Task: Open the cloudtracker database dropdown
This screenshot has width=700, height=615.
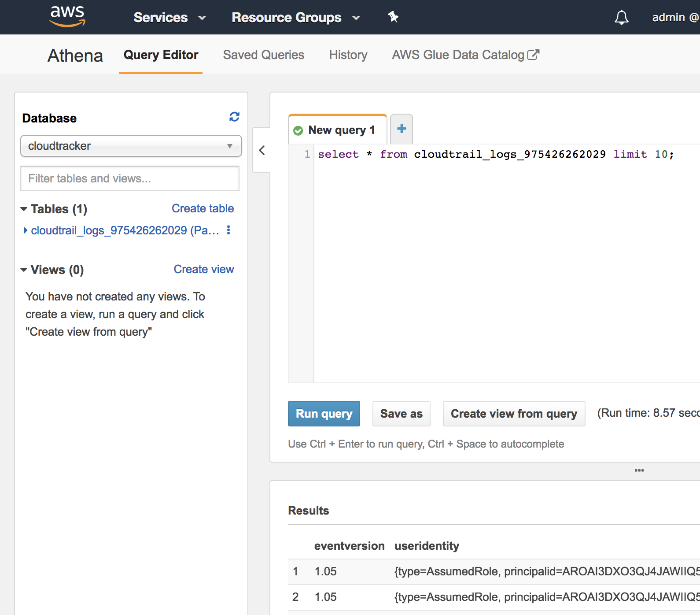Action: [x=131, y=146]
